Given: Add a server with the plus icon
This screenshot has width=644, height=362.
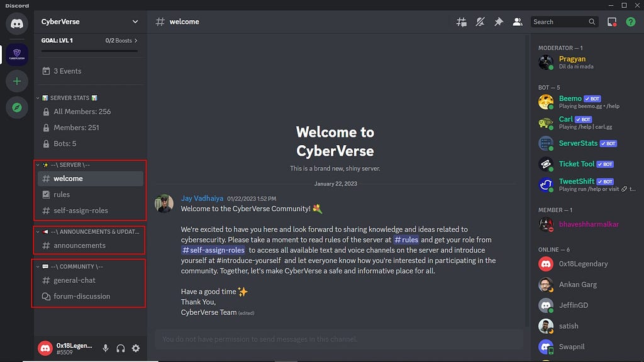Looking at the screenshot, I should click(17, 81).
